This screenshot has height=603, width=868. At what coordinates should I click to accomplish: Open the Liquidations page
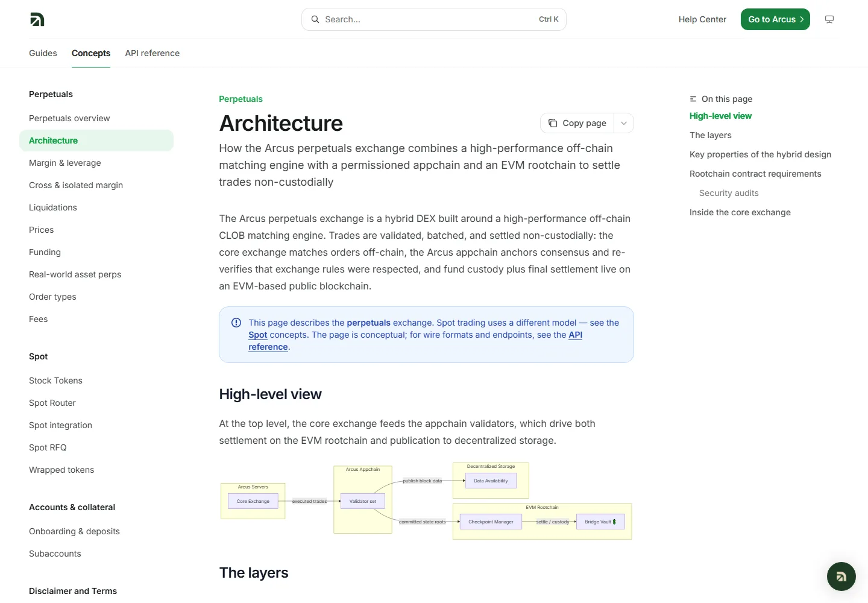pos(96,207)
